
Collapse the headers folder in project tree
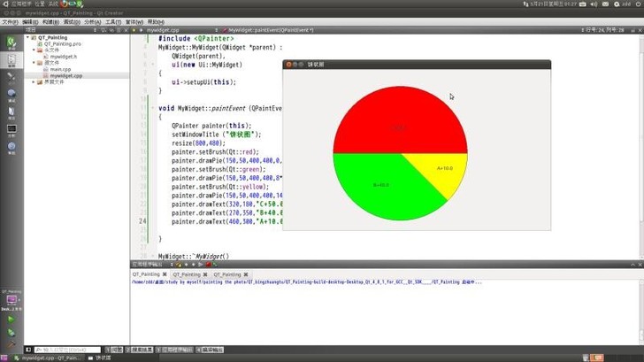[34, 50]
